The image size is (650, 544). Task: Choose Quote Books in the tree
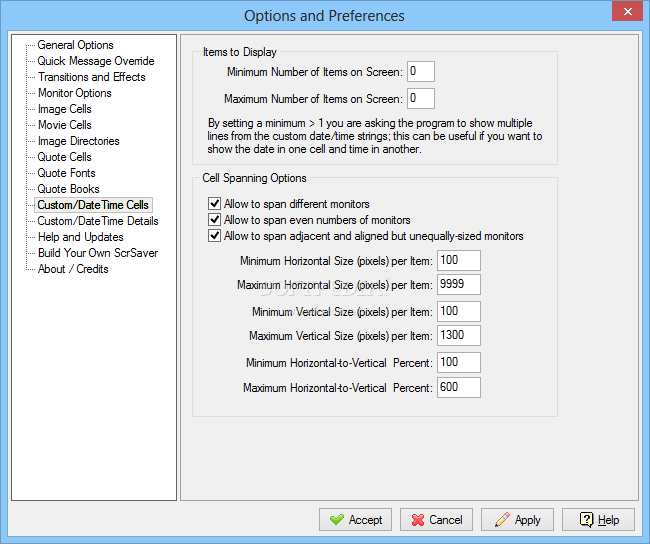tap(68, 189)
